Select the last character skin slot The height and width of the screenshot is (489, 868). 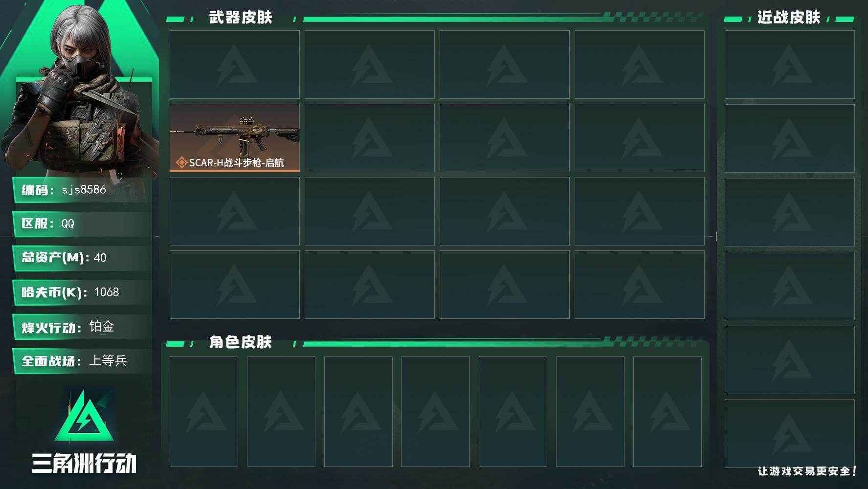(x=668, y=412)
